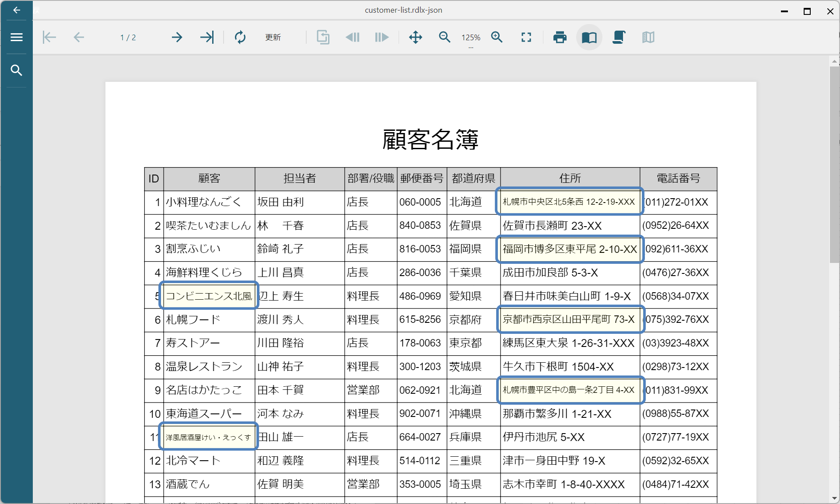Click the 顧客名簿 report title
The width and height of the screenshot is (840, 504).
tap(430, 140)
